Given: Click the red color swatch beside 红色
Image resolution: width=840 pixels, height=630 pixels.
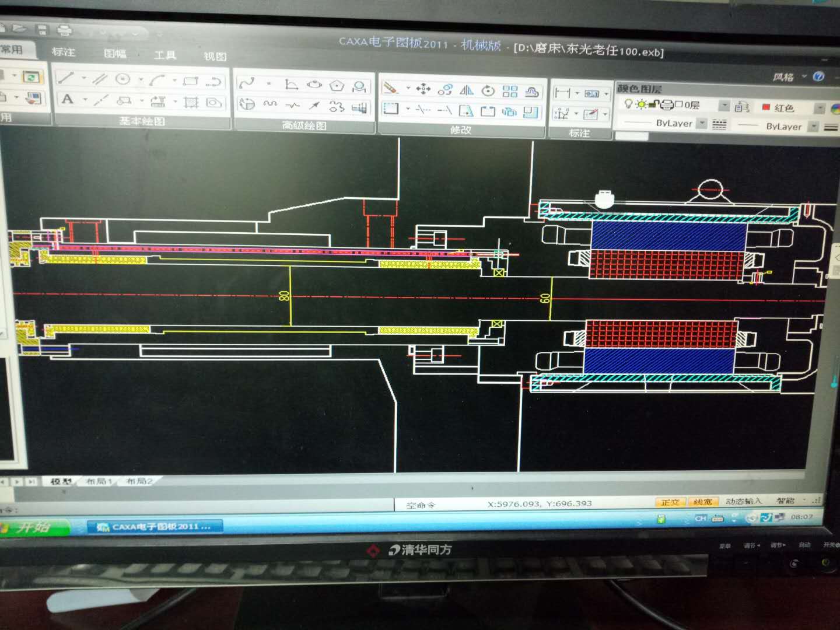Looking at the screenshot, I should click(x=766, y=107).
